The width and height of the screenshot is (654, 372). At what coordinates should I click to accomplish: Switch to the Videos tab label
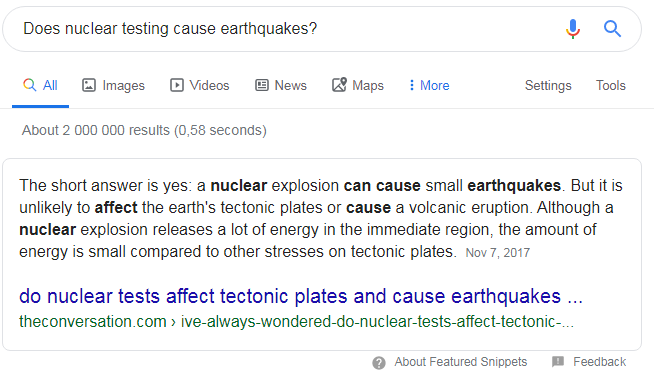209,85
